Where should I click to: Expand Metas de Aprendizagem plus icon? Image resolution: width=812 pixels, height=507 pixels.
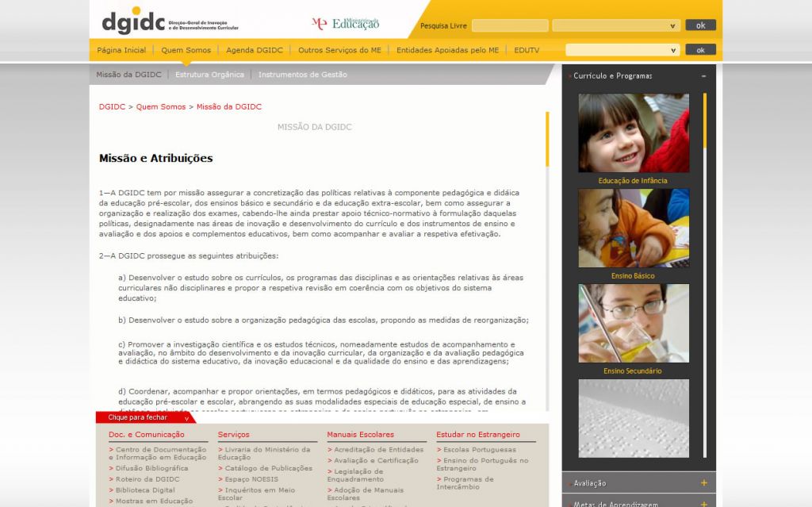(703, 503)
